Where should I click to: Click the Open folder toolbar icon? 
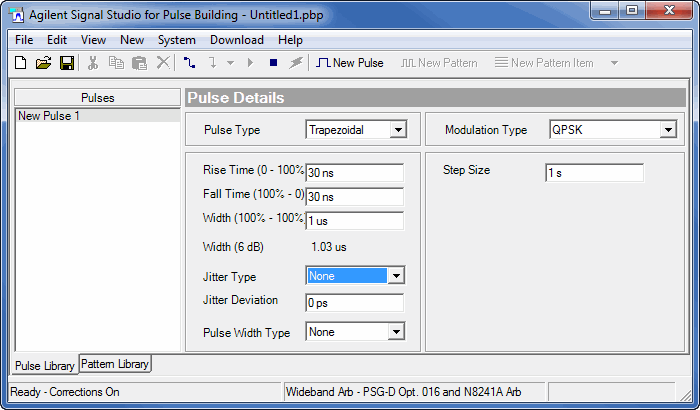pyautogui.click(x=43, y=63)
